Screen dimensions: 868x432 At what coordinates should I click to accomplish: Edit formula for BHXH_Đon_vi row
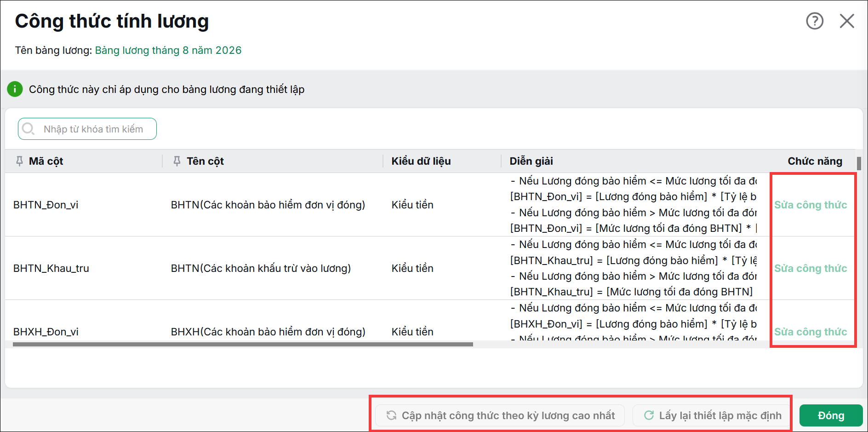tap(811, 332)
